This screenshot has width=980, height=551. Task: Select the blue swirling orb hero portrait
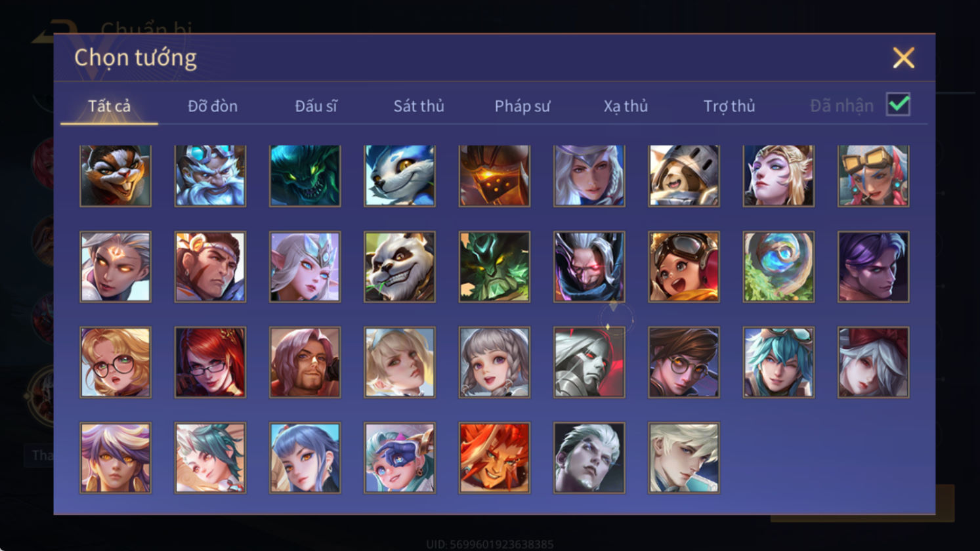pos(778,267)
